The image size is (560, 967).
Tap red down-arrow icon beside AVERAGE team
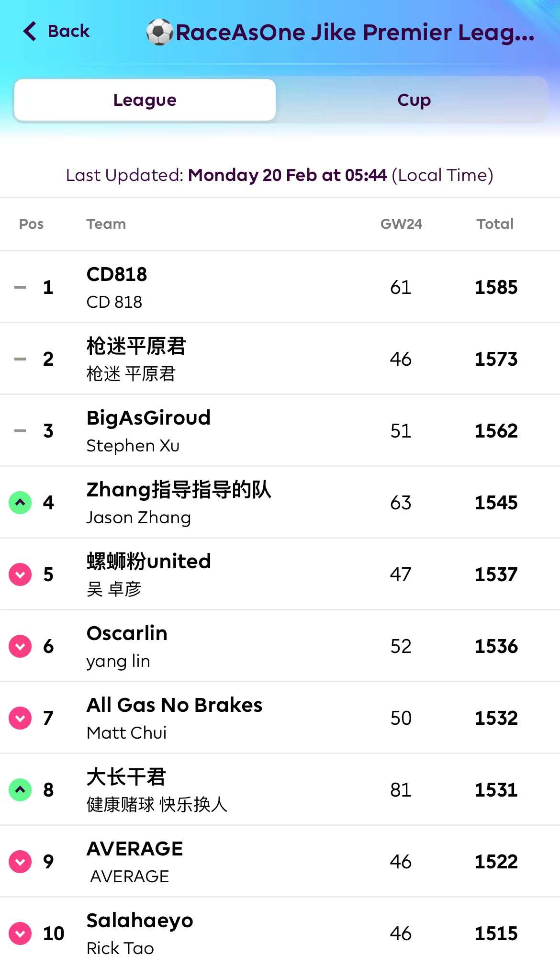click(x=20, y=862)
